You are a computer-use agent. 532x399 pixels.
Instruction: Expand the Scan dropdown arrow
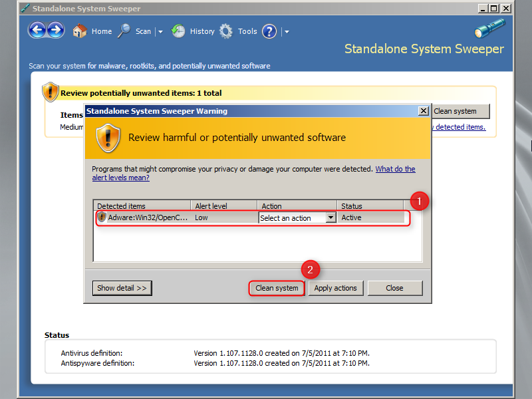click(x=159, y=31)
